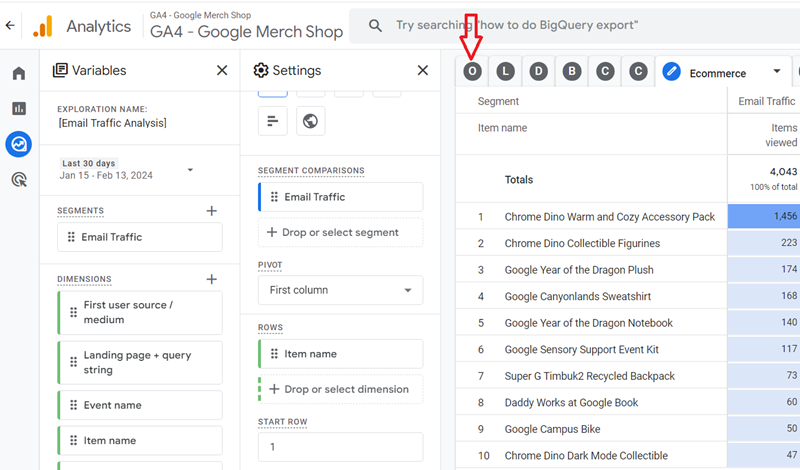Click the Item name column header
Screen dimensions: 800x470
coord(503,128)
